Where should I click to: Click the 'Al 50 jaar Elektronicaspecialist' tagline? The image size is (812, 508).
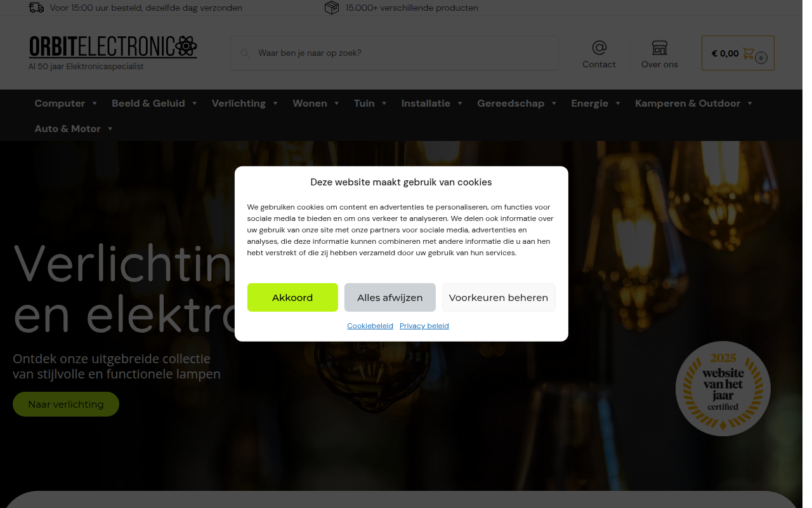(x=86, y=66)
